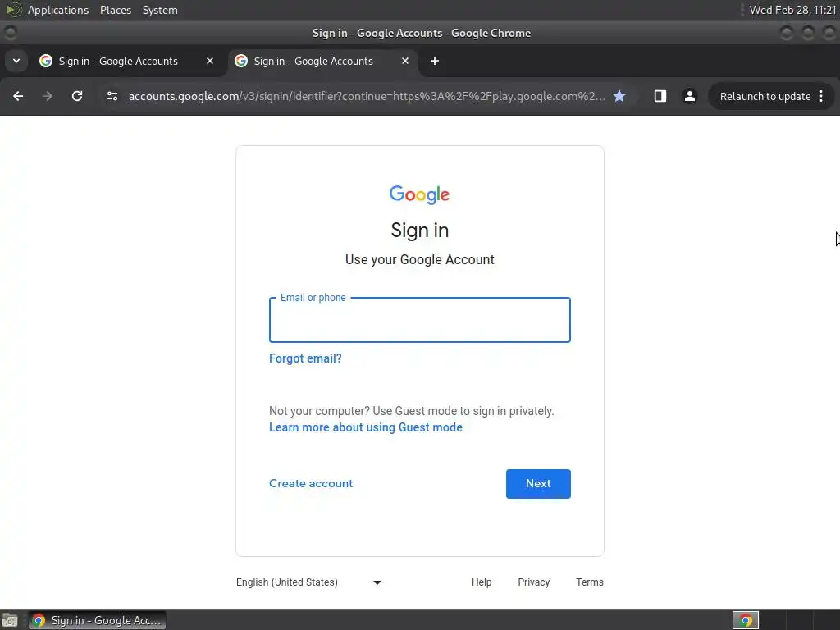Image resolution: width=840 pixels, height=630 pixels.
Task: Open the Chrome profile icon
Action: coord(689,96)
